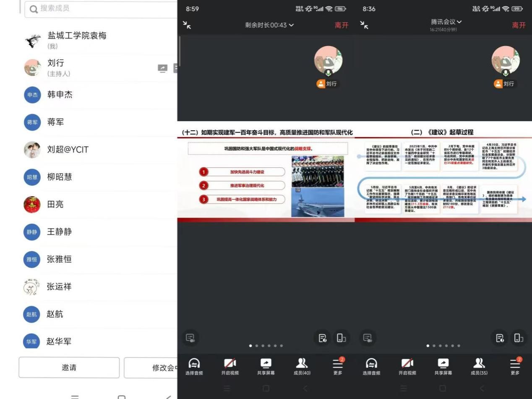Image resolution: width=532 pixels, height=399 pixels.
Task: Enable camera with 开启视频 in 8:36 meeting
Action: click(407, 366)
